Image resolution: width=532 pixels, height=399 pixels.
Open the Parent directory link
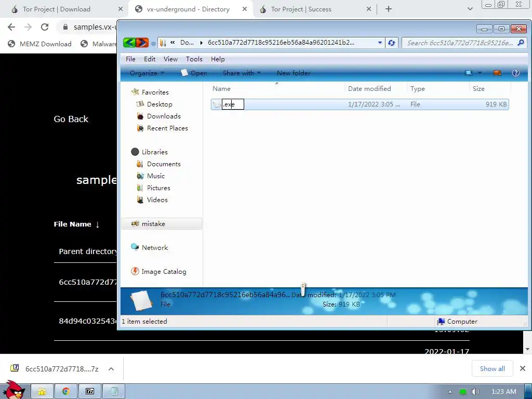tap(87, 251)
